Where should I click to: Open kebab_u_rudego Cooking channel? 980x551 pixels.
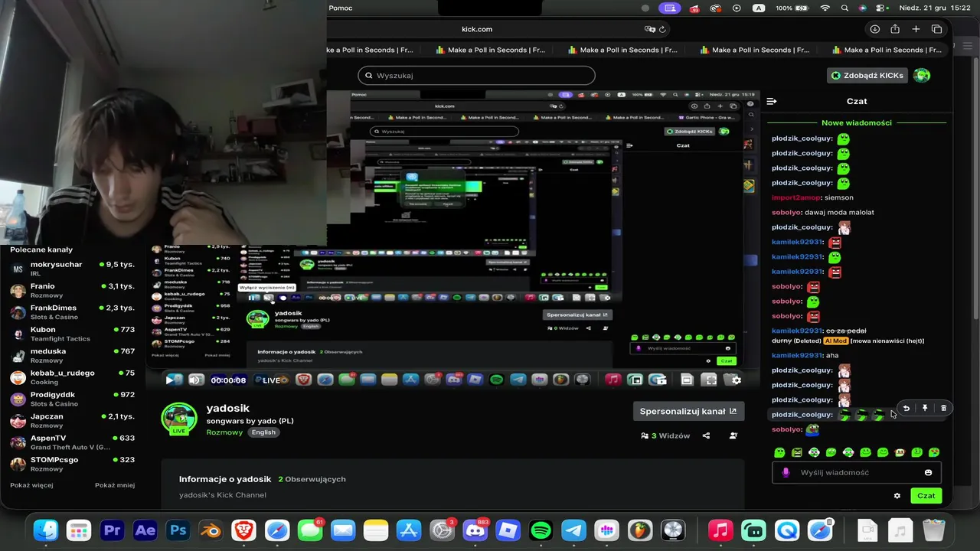tap(72, 377)
